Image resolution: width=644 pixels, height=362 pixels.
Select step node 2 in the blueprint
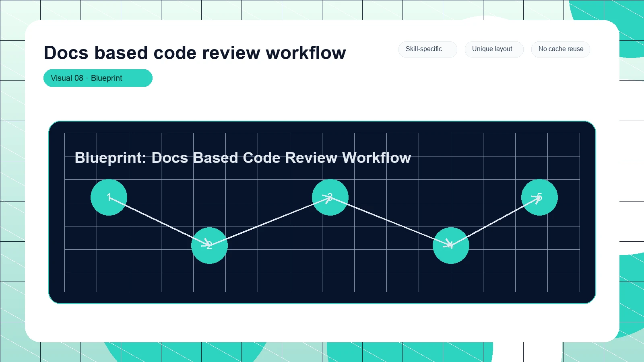click(209, 245)
